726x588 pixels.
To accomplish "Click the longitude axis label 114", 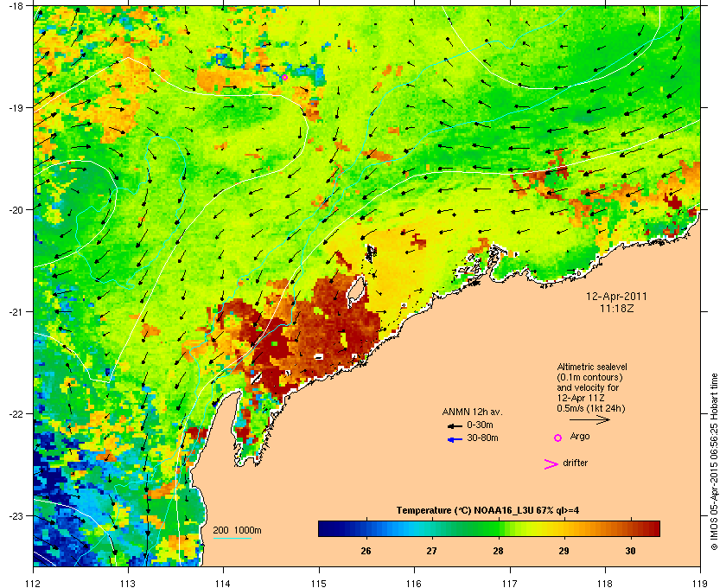I will coord(223,583).
